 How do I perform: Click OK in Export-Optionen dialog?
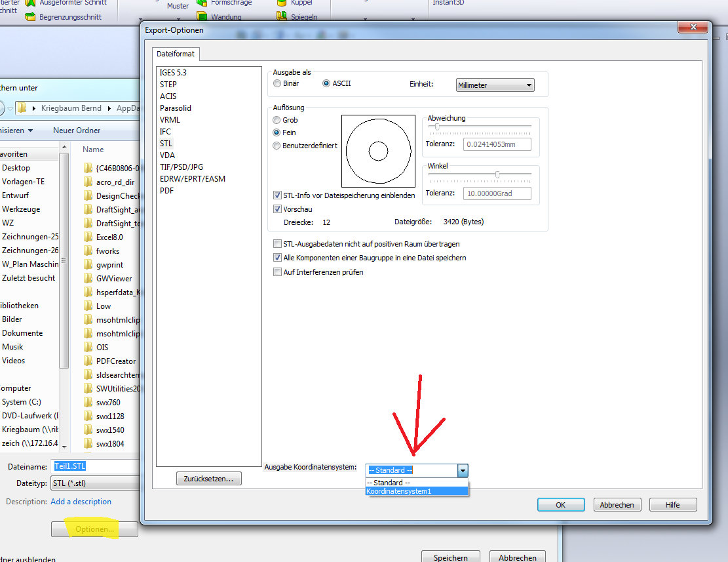[561, 505]
